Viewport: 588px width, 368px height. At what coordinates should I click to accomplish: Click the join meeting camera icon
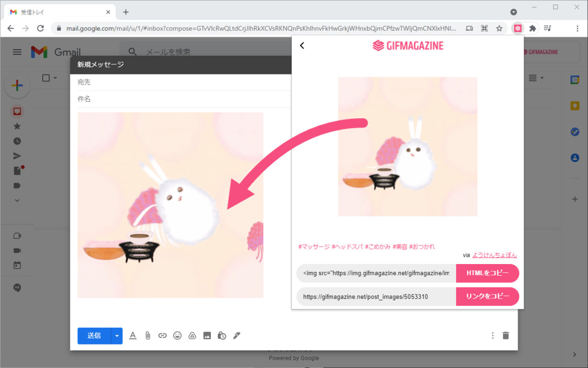(x=17, y=251)
